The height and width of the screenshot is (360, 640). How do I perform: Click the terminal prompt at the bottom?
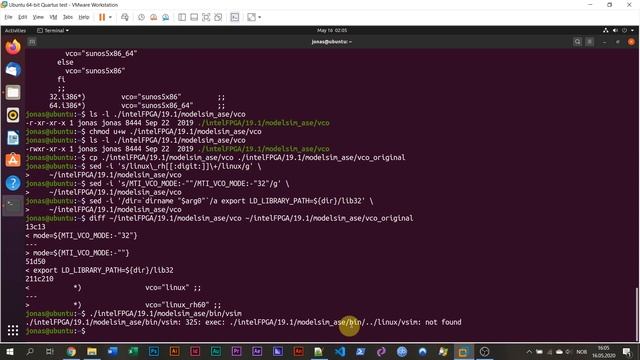click(x=55, y=331)
